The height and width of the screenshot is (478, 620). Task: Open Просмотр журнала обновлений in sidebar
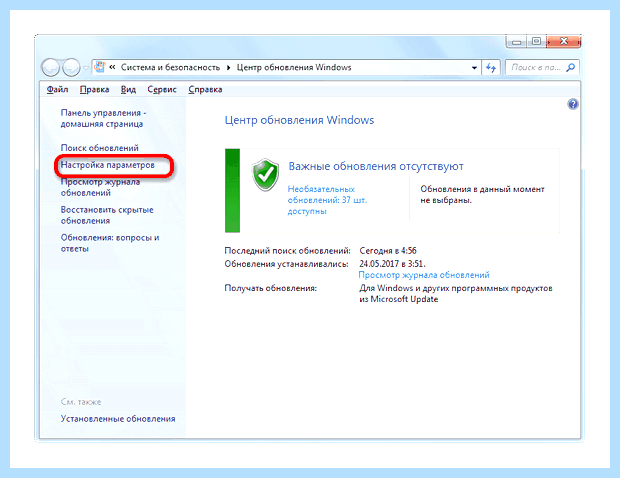point(100,187)
